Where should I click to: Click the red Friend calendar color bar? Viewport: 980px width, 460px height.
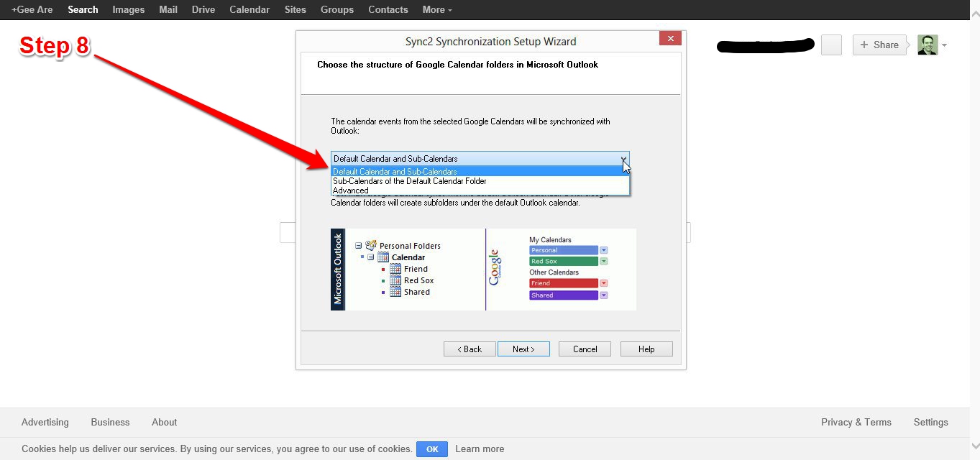(x=564, y=283)
